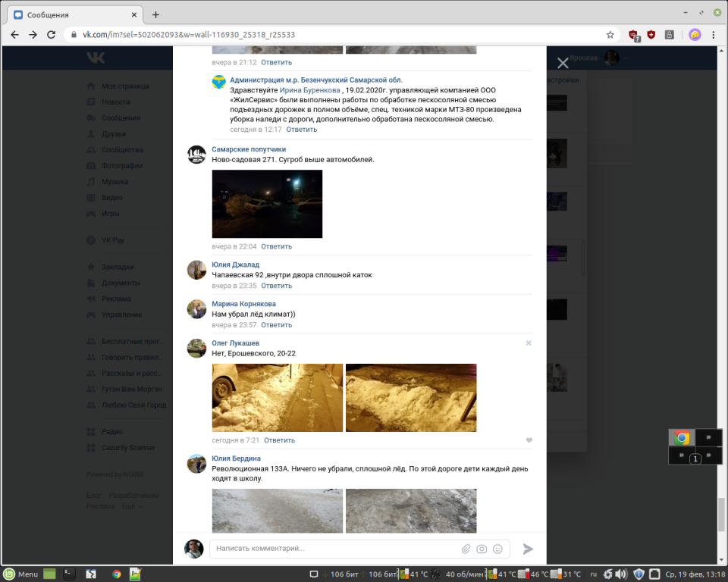Close the post overlay with large X

click(x=562, y=64)
